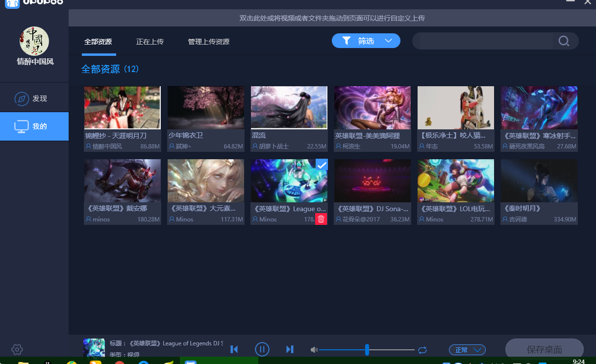Viewport: 596px width, 364px height.
Task: Click uploader name 柯滨生
Action: pyautogui.click(x=351, y=146)
